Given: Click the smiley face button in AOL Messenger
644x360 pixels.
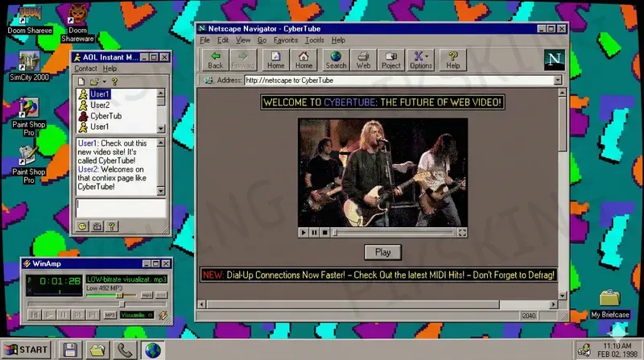Looking at the screenshot, I should click(x=82, y=226).
